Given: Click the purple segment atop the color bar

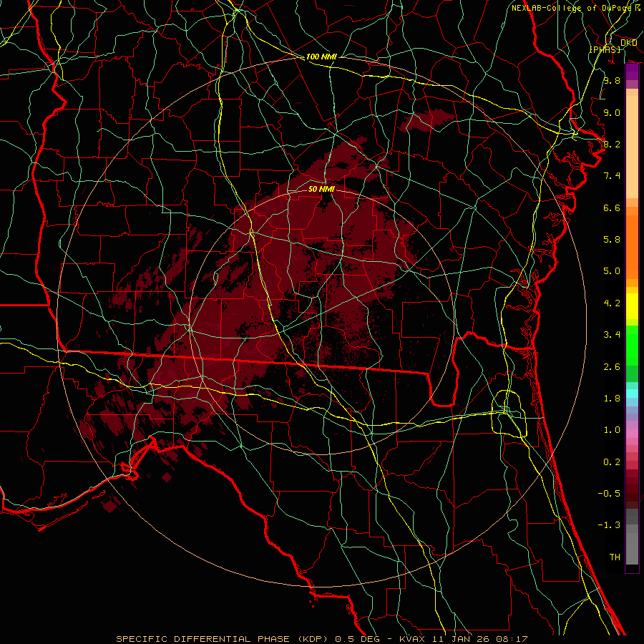Looking at the screenshot, I should coord(632,72).
